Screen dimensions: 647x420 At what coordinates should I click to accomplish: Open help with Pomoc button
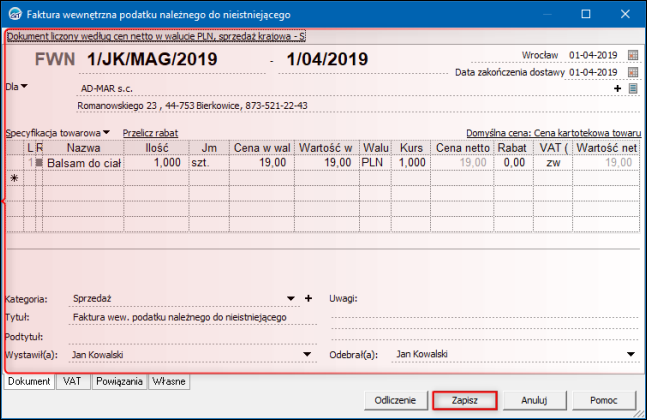603,400
